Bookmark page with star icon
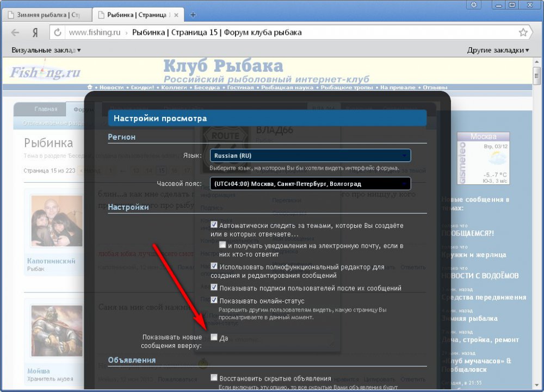Screen dimensions: 544x392 click(523, 33)
